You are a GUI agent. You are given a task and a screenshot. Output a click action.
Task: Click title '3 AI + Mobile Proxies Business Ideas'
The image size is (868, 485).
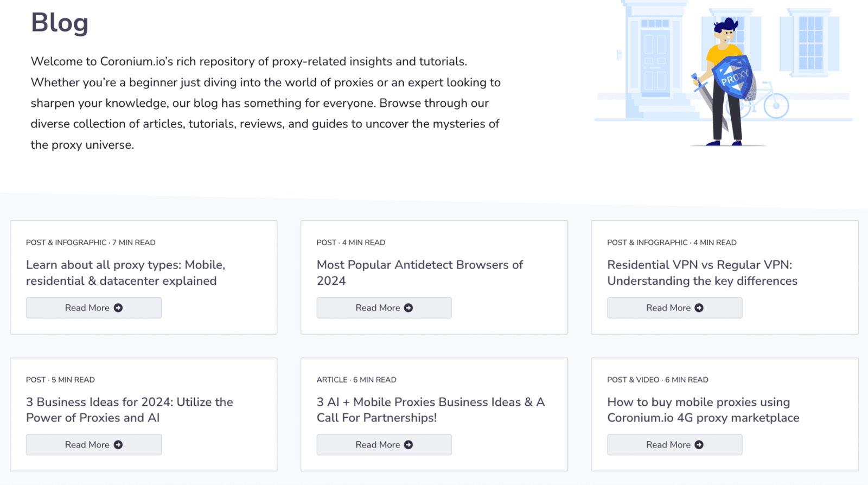click(x=431, y=410)
